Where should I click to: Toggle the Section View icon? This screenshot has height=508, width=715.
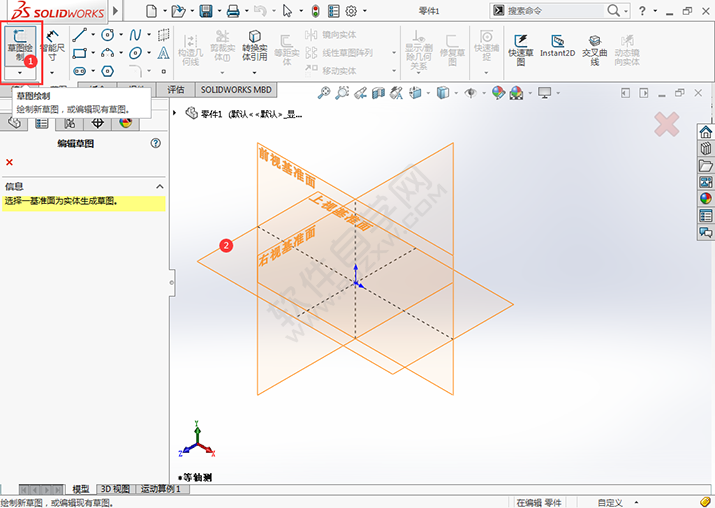[378, 93]
